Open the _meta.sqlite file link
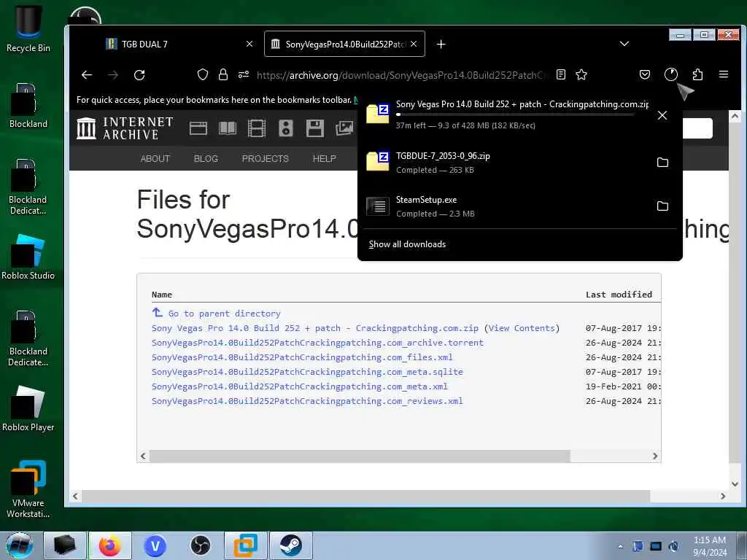This screenshot has width=747, height=560. click(307, 372)
